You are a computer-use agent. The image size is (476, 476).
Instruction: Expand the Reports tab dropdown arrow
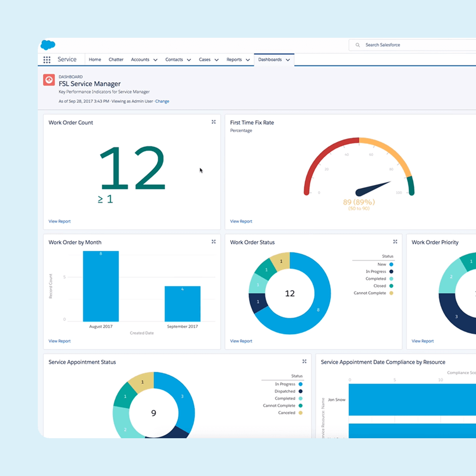(x=248, y=60)
